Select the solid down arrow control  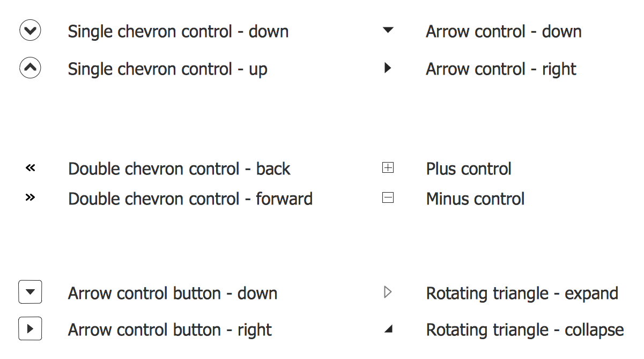[x=388, y=31]
